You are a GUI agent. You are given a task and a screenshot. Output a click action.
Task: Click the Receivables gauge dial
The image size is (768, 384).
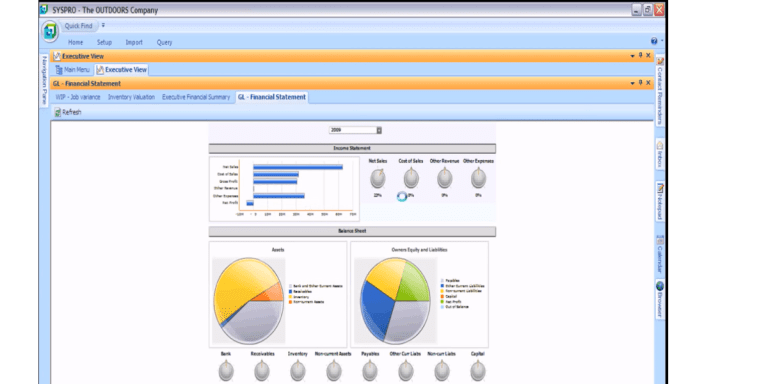(x=262, y=371)
